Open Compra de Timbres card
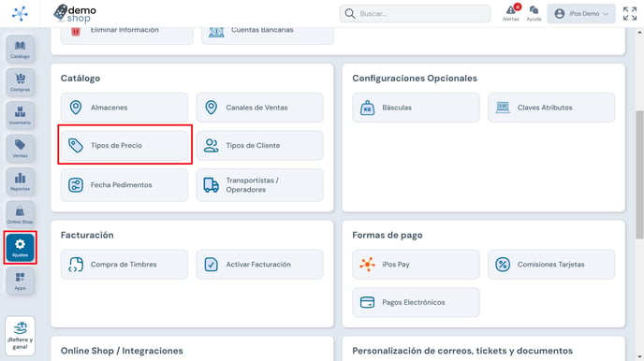Screen dimensions: 644x361 (x=124, y=265)
